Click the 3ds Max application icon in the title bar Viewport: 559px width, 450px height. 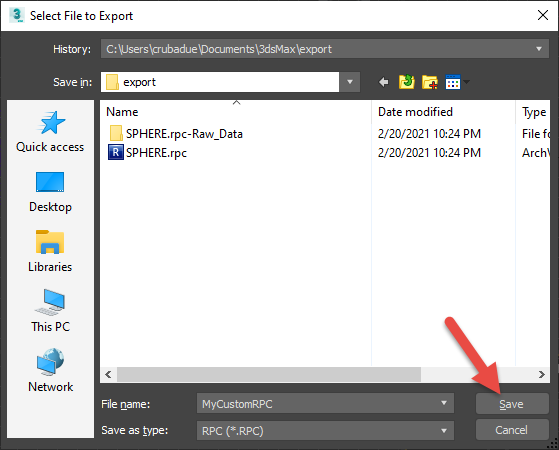click(x=16, y=15)
